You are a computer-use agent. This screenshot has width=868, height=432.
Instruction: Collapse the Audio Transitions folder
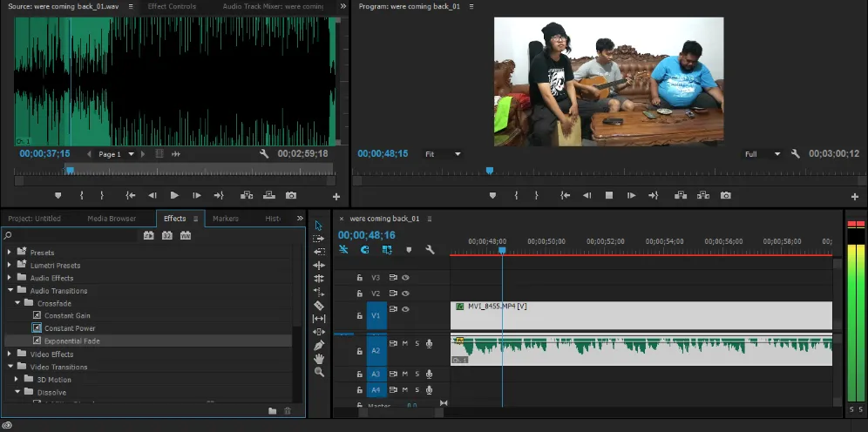[10, 291]
